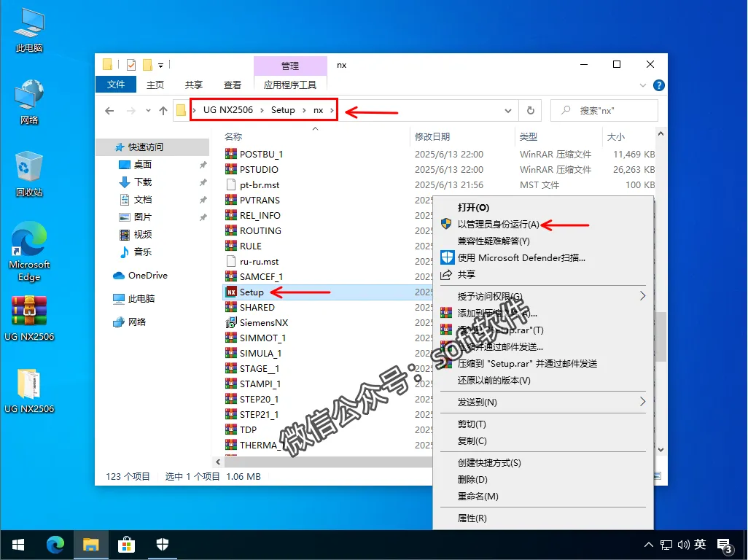The image size is (748, 560).
Task: Expand the ribbon chevron
Action: coord(642,85)
